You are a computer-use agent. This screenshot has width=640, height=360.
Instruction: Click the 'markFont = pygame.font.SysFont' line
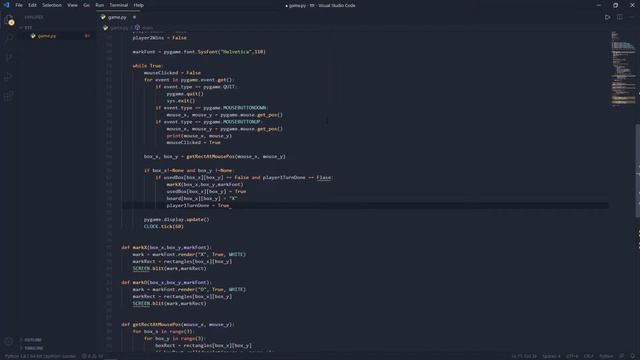pos(199,52)
